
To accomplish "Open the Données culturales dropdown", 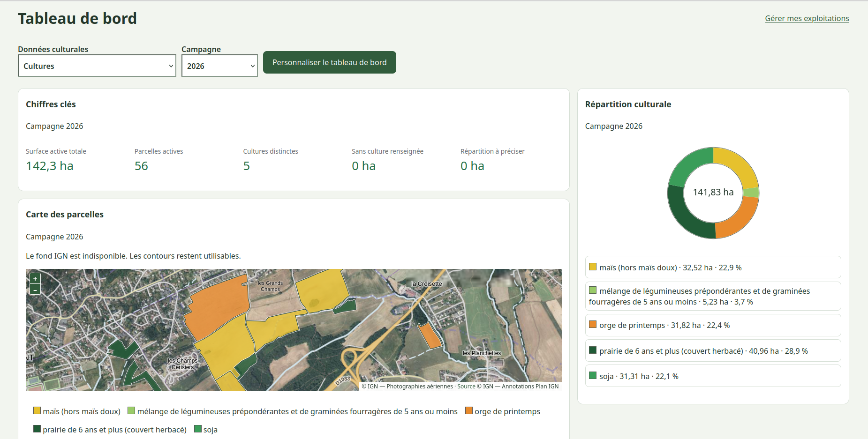I will [97, 66].
